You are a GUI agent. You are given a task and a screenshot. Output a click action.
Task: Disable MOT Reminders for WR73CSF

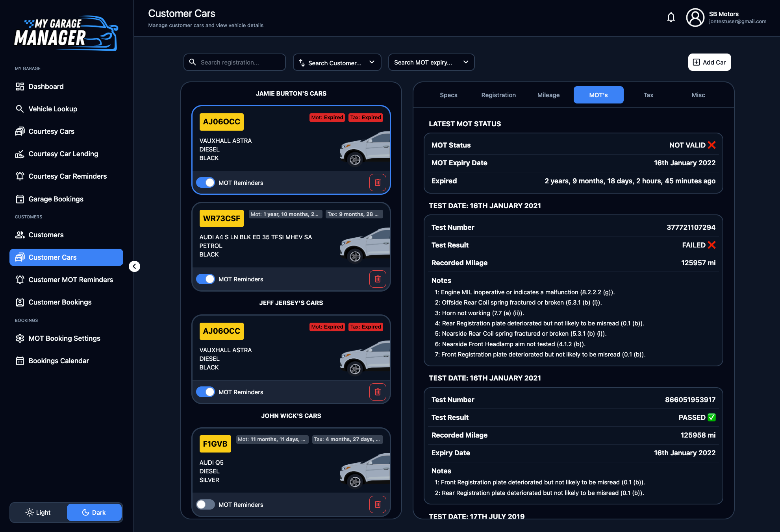206,279
